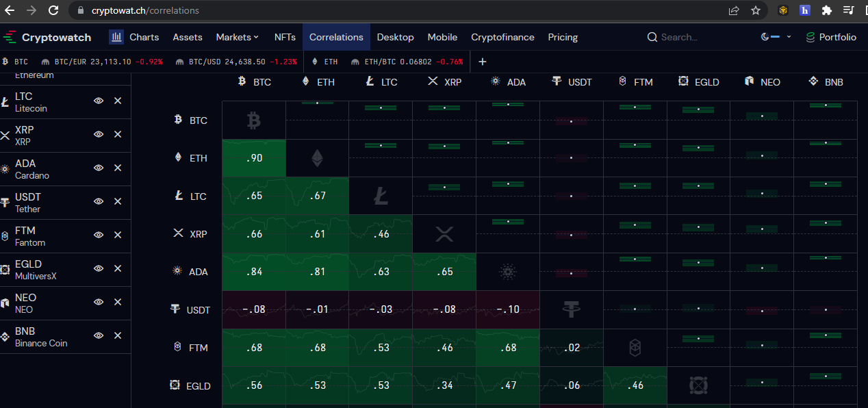Expand the Markets dropdown menu
The height and width of the screenshot is (408, 868).
point(238,37)
